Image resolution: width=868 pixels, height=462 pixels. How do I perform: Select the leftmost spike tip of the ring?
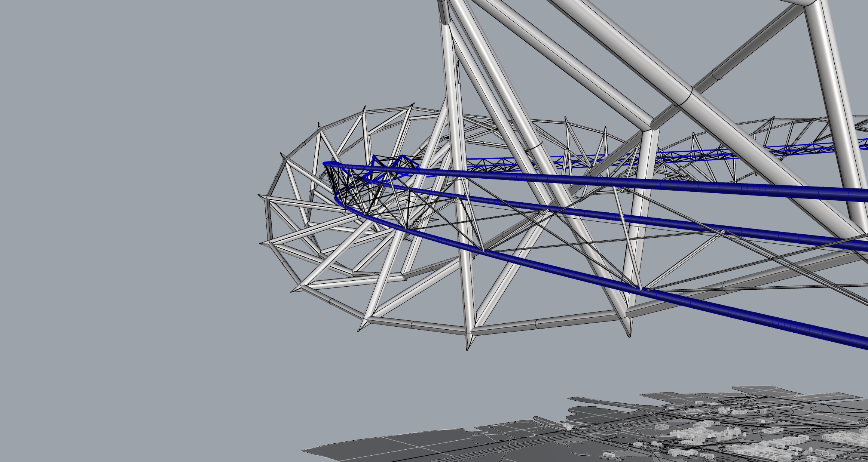[260, 195]
